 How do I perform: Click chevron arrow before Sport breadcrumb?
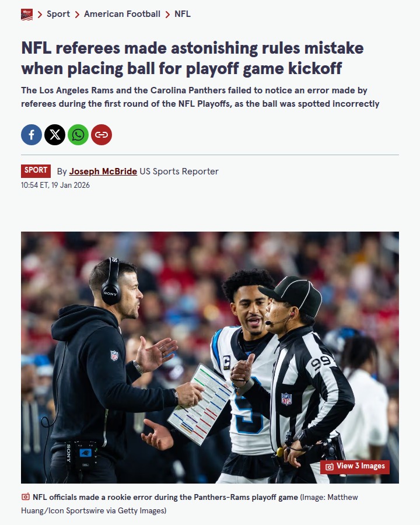pos(40,15)
